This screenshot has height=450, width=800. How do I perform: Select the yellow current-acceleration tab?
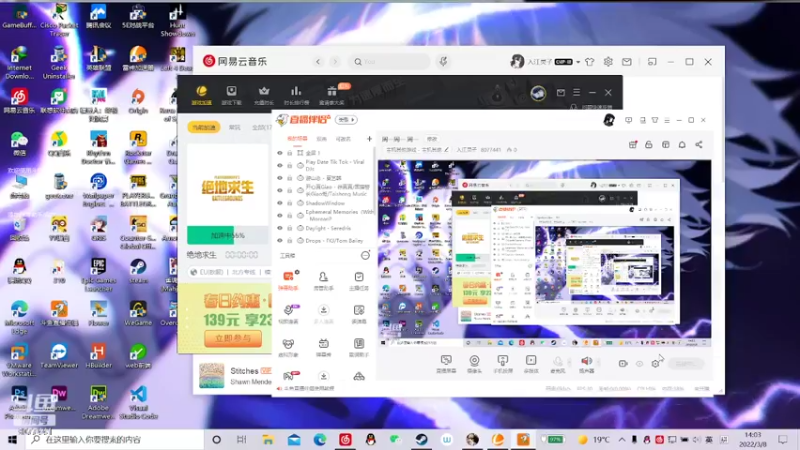pos(204,127)
